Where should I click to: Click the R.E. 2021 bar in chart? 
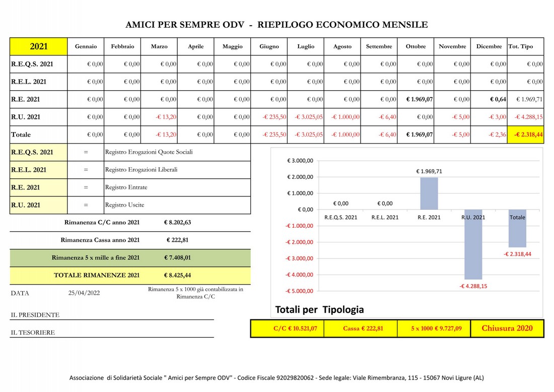(429, 193)
